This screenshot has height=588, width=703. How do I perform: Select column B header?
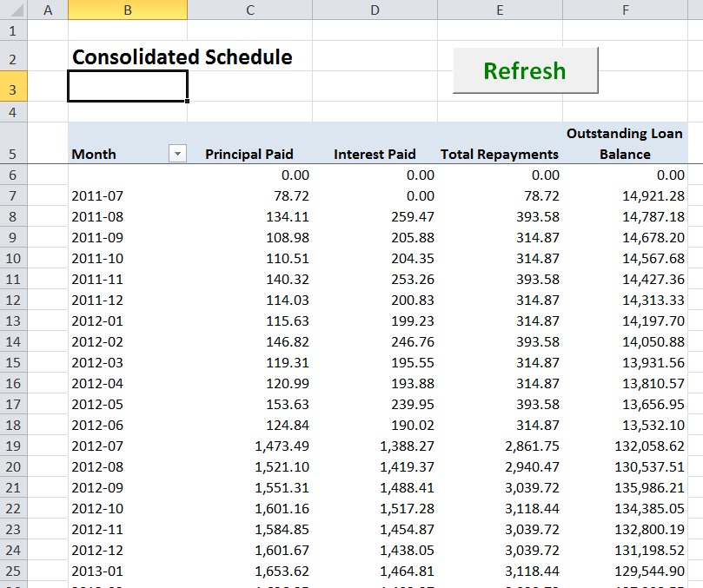[x=128, y=10]
